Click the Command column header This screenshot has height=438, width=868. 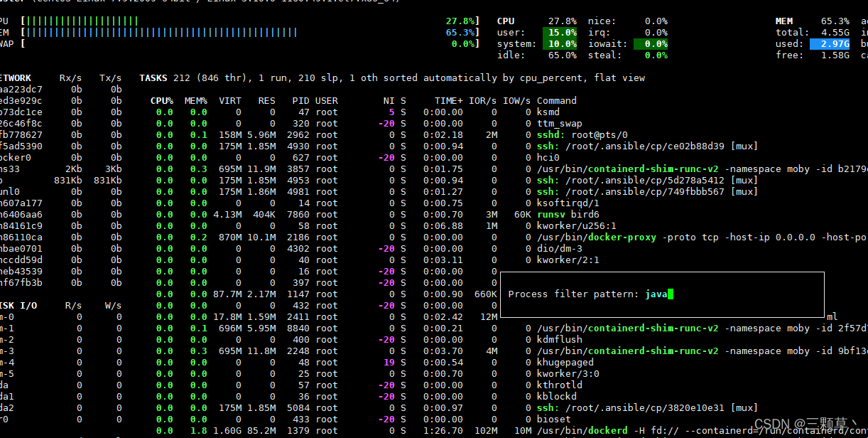pyautogui.click(x=557, y=101)
